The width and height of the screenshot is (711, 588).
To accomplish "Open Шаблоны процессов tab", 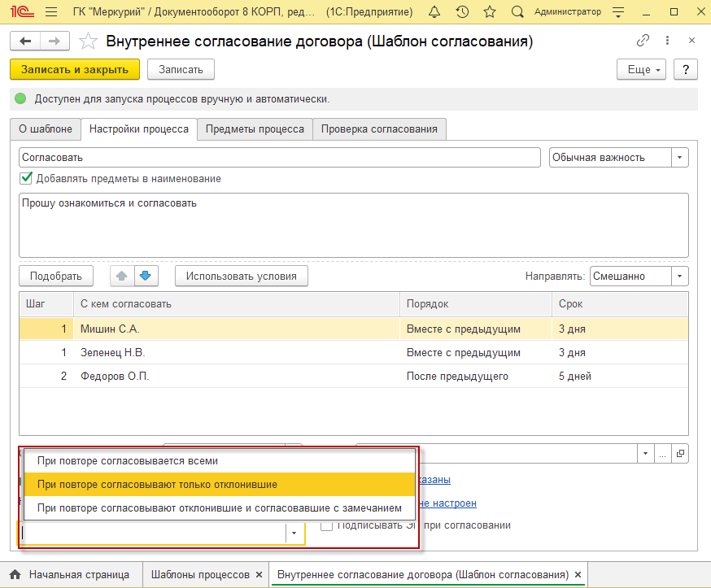I will (200, 574).
